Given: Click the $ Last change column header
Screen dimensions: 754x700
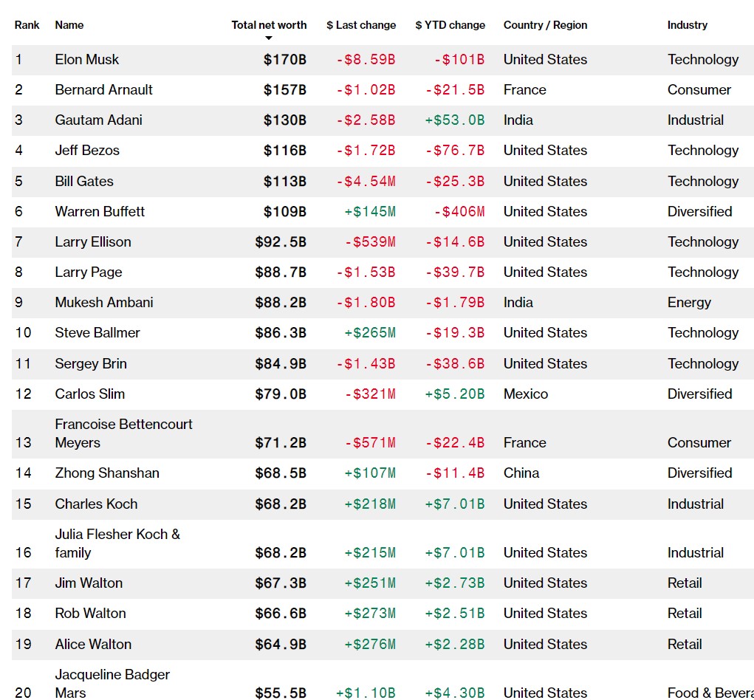Looking at the screenshot, I should [x=361, y=25].
